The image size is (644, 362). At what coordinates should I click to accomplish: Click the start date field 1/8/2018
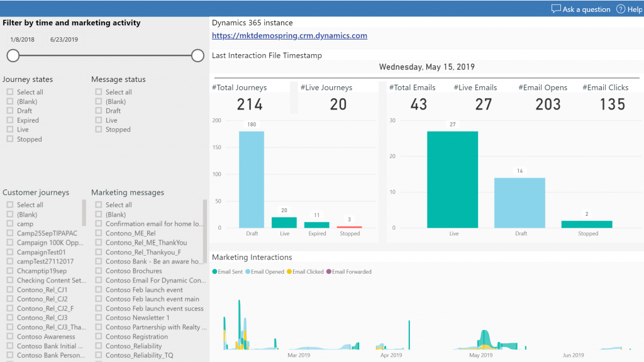click(22, 40)
